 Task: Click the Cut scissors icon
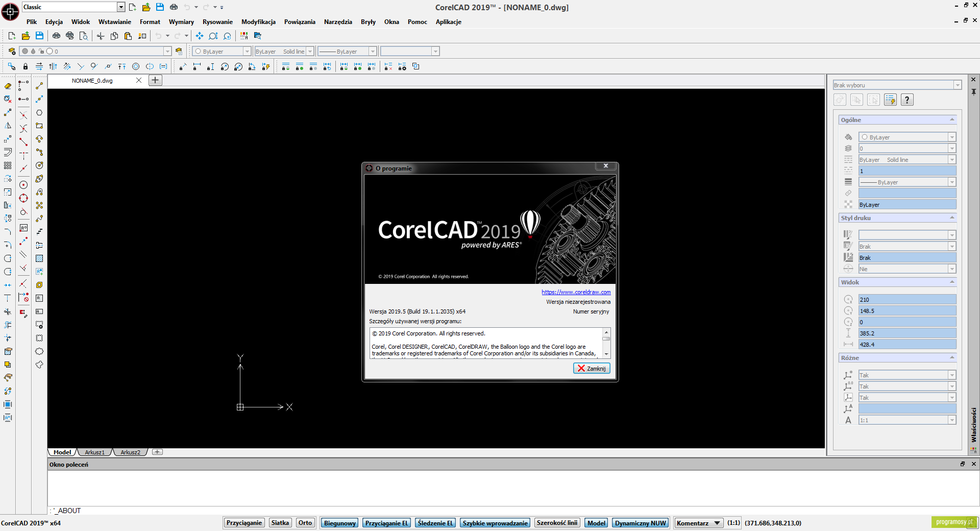101,36
